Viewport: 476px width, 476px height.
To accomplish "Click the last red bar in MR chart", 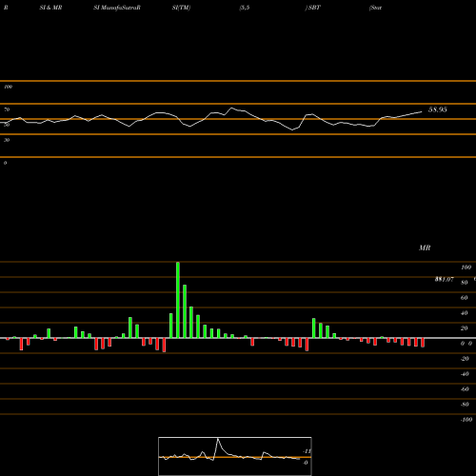I will tap(423, 343).
